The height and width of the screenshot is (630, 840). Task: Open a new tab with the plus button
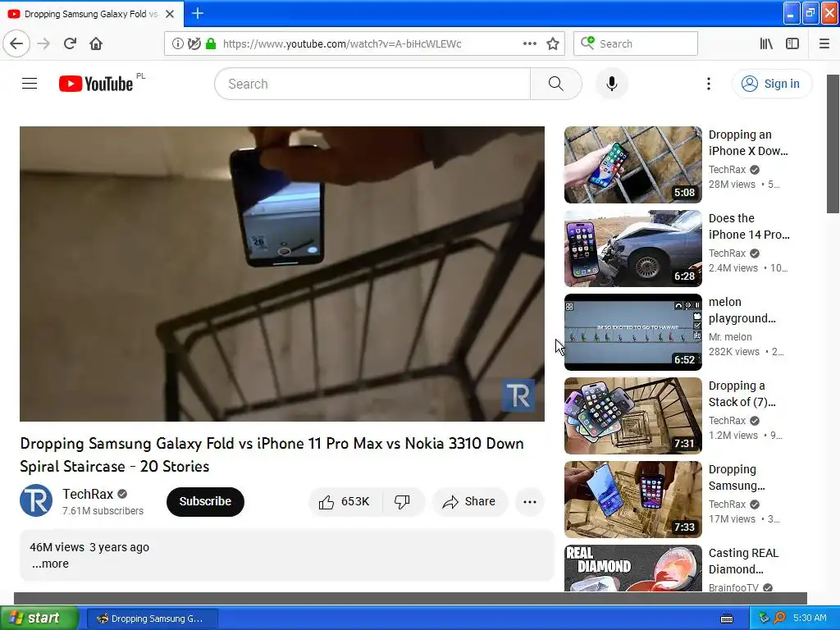[198, 13]
